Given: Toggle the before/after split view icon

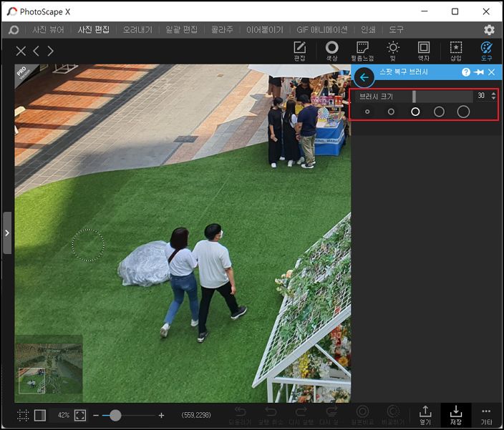Looking at the screenshot, I should [x=40, y=415].
